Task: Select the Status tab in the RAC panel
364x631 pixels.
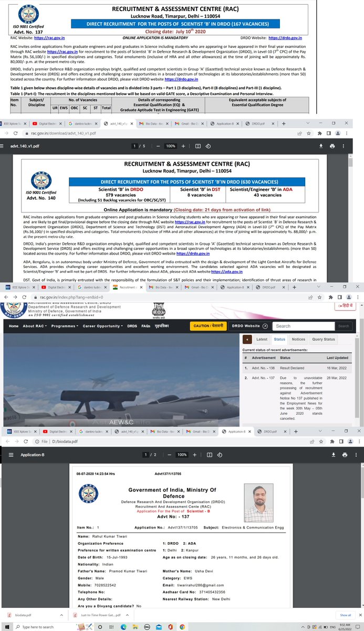Action: coord(279,340)
